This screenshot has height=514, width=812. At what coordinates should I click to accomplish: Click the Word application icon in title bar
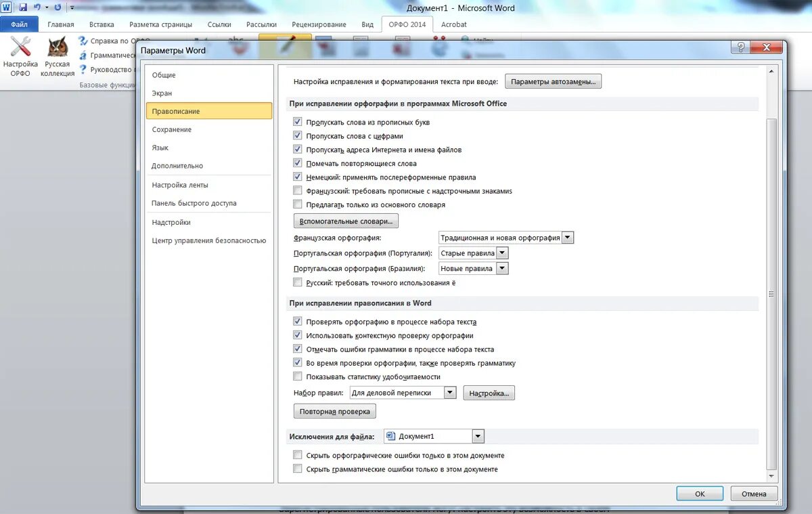[6, 7]
